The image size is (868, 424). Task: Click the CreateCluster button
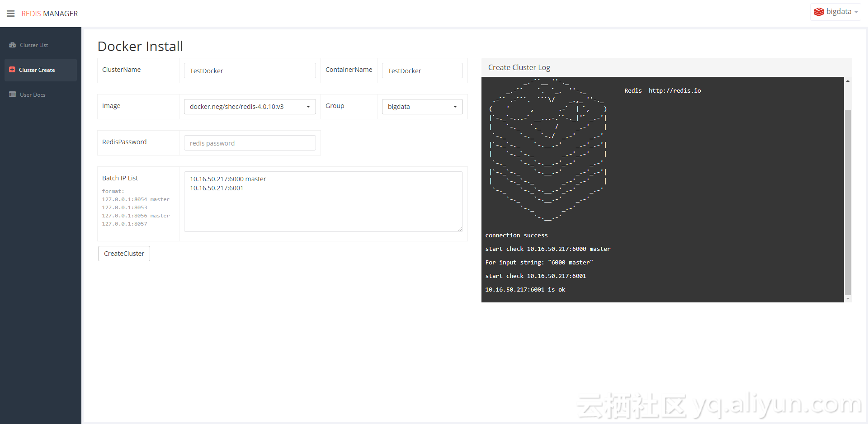124,254
